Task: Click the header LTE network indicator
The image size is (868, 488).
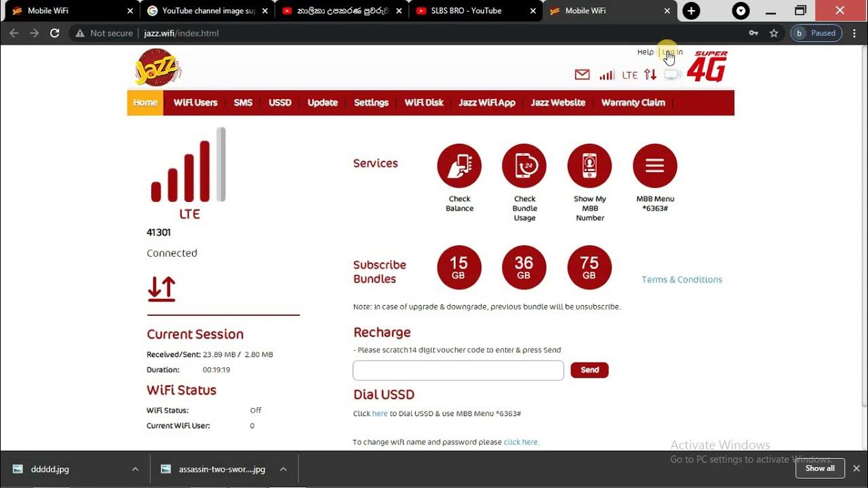Action: (630, 75)
